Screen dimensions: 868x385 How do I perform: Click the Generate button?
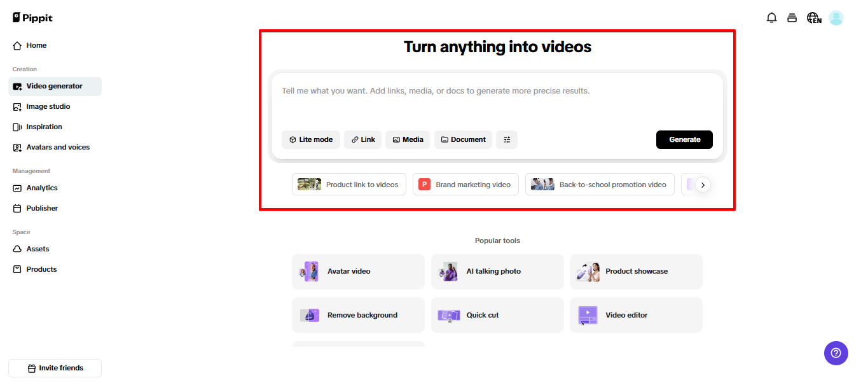pos(684,139)
